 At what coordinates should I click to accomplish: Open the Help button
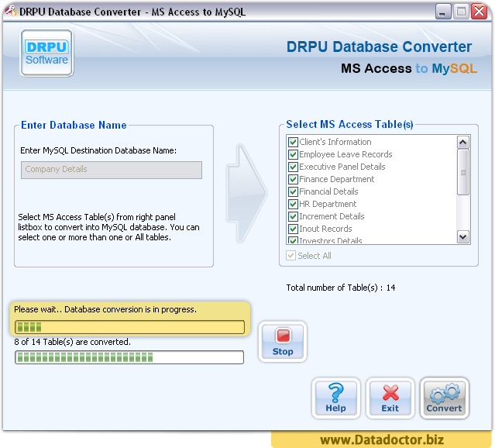pyautogui.click(x=336, y=398)
